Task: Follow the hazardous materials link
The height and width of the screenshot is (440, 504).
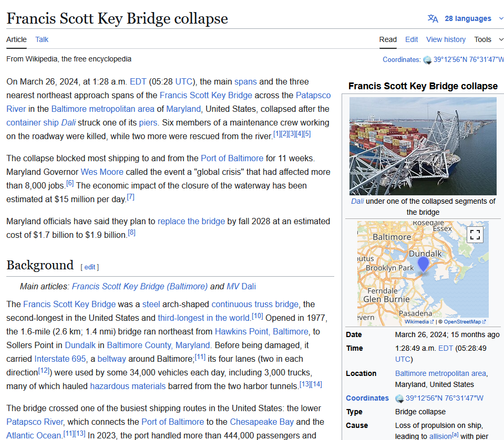Action: point(128,386)
